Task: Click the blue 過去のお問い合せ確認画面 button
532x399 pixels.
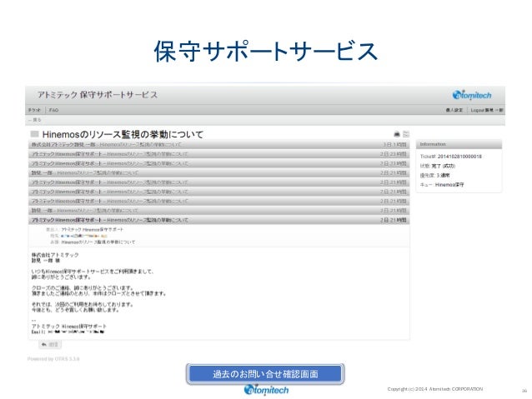Action: coord(265,374)
